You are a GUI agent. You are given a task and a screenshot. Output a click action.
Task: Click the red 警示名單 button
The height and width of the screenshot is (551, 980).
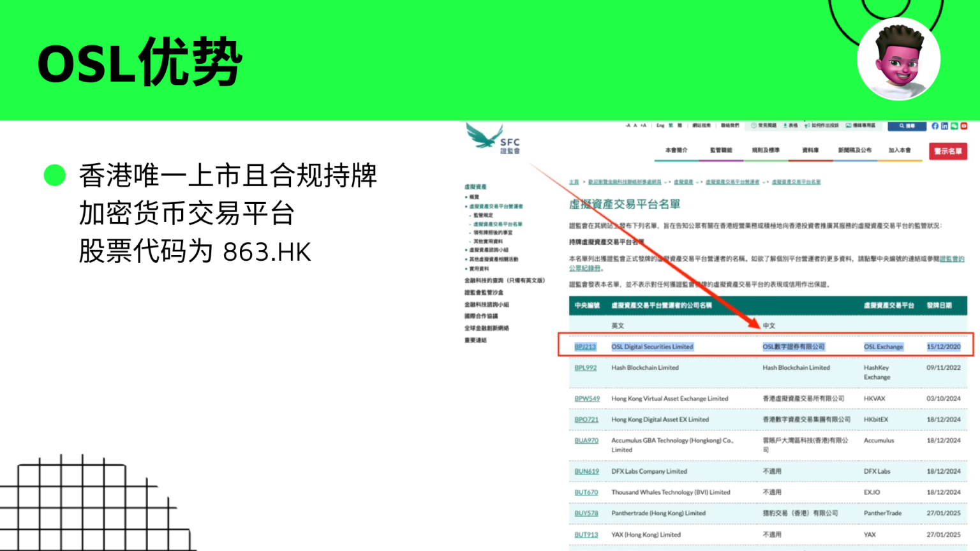click(948, 152)
